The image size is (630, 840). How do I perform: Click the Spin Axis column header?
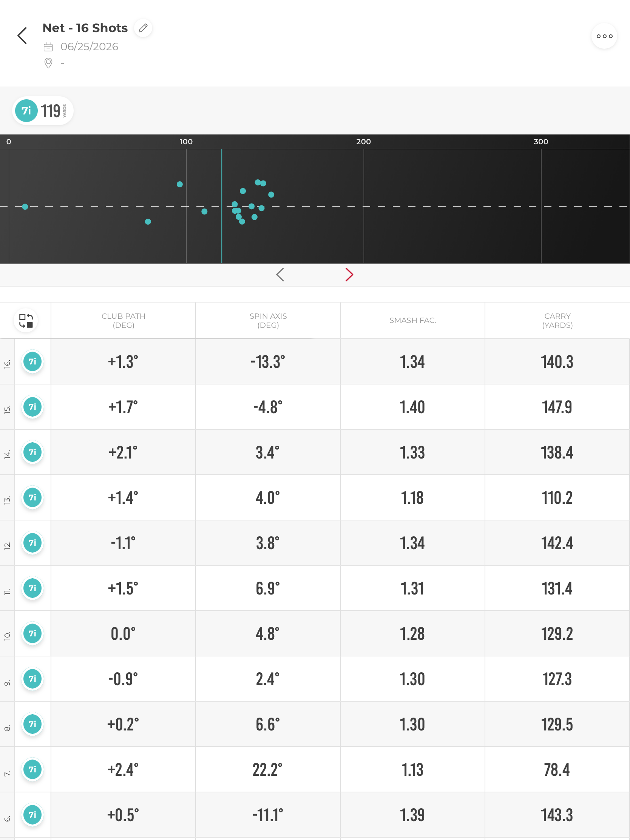coord(268,321)
